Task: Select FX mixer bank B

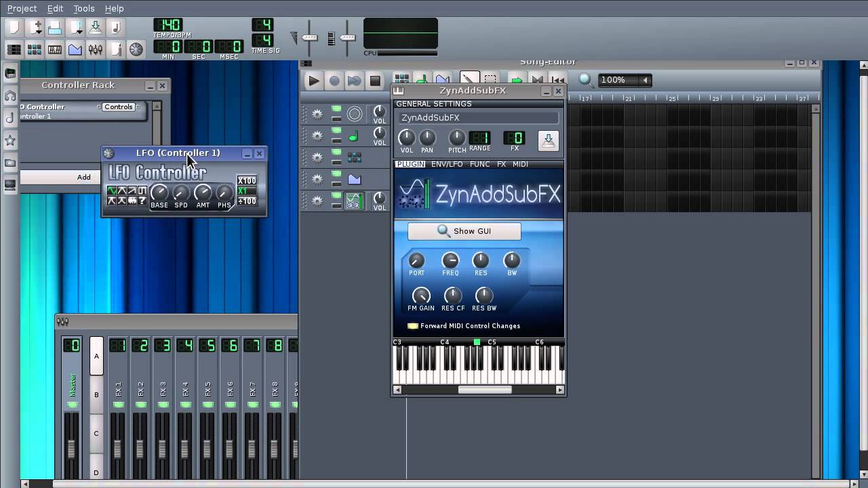Action: [x=96, y=394]
